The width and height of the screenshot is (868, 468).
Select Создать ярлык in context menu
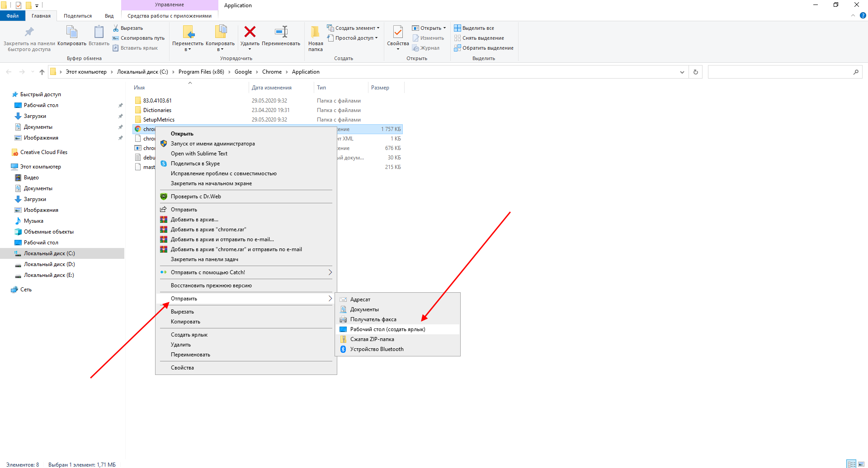point(246,335)
